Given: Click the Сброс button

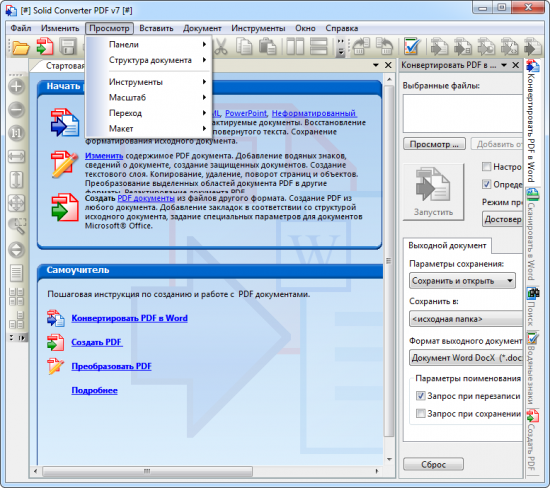Looking at the screenshot, I should coord(433,464).
